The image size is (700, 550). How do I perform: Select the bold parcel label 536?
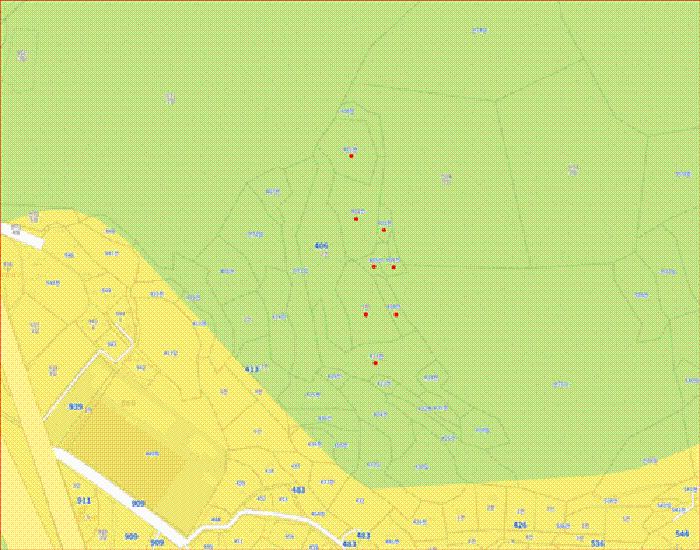pos(597,543)
